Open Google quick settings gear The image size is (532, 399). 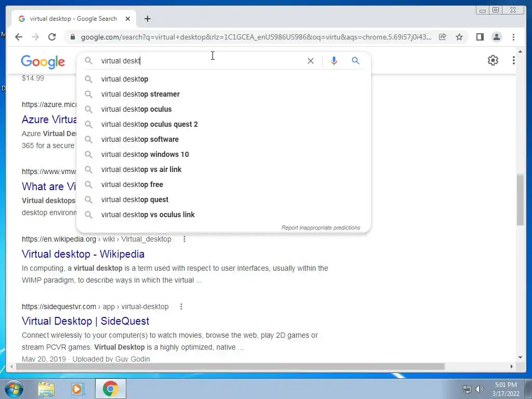pyautogui.click(x=493, y=60)
